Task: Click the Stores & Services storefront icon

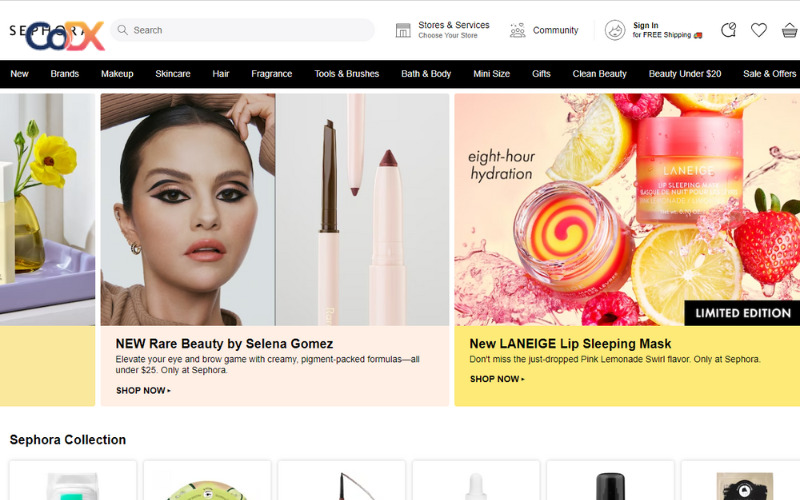Action: pyautogui.click(x=403, y=30)
